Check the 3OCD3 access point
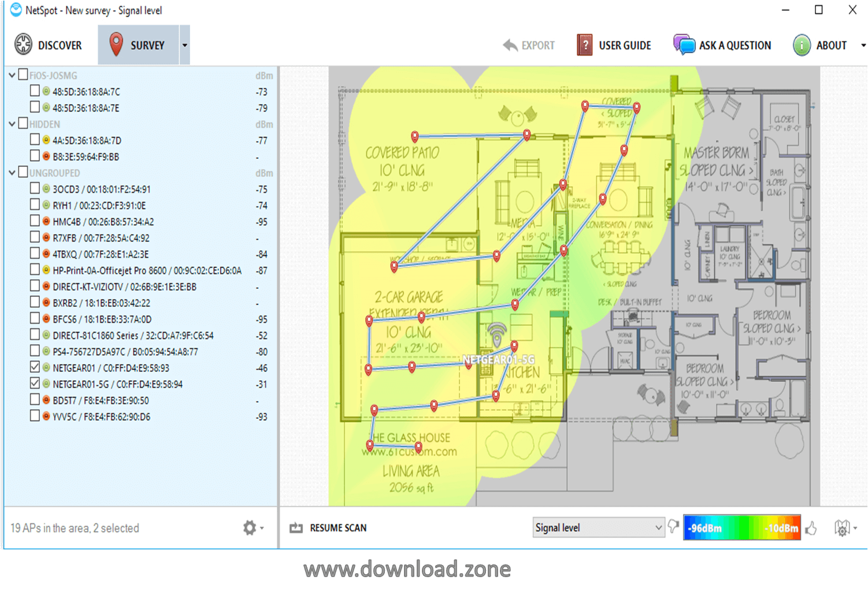 [35, 188]
